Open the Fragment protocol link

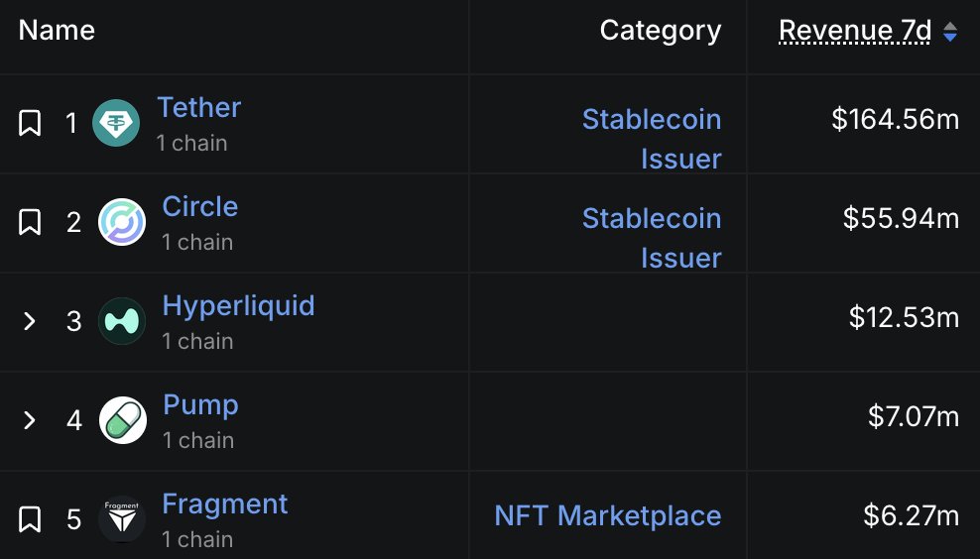225,503
